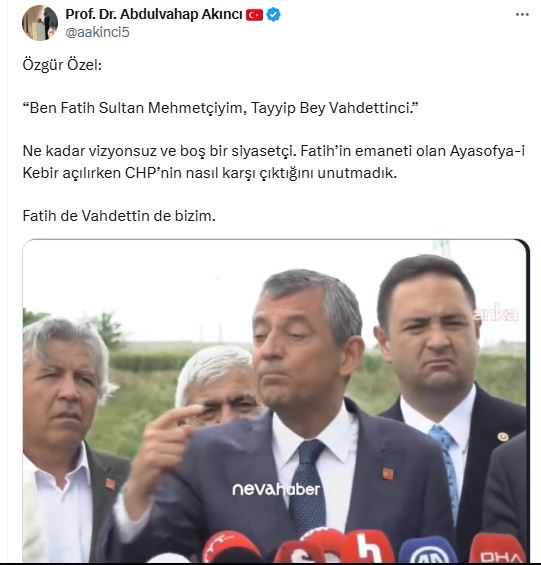
Task: Open the three-dot more options menu
Action: click(x=522, y=15)
